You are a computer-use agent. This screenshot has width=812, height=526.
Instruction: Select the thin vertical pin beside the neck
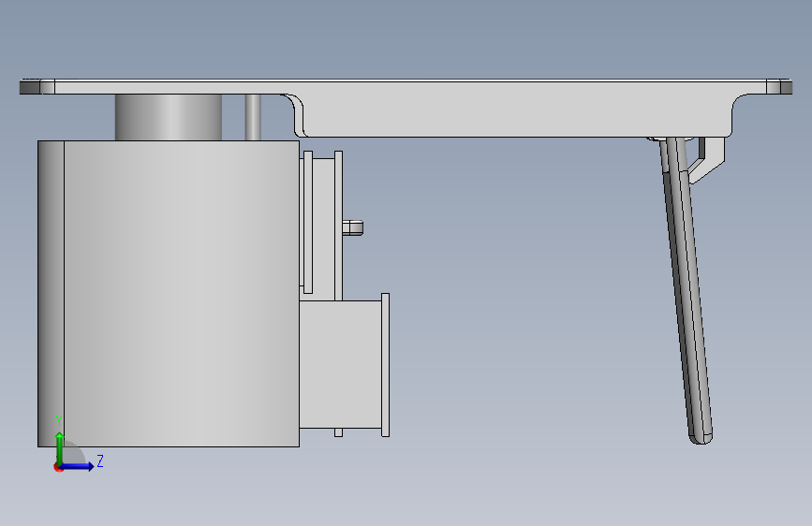(253, 118)
